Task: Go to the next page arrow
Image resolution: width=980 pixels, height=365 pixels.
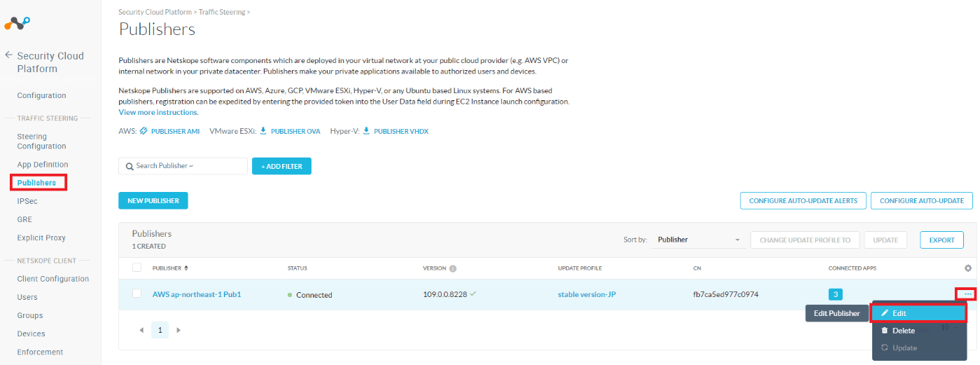Action: pos(178,329)
